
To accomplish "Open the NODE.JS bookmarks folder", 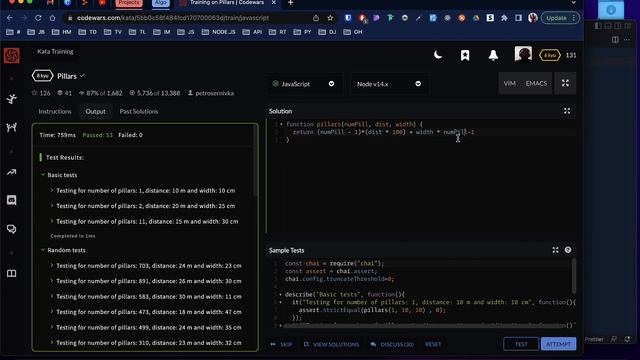I will tap(219, 32).
